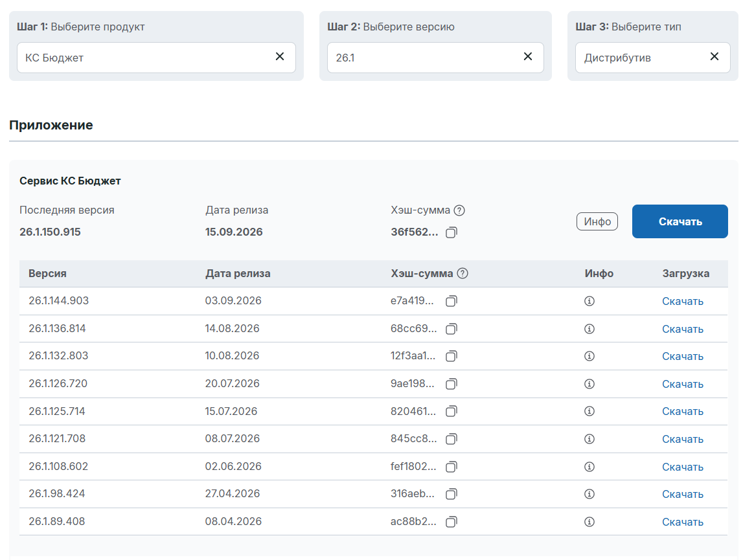Copy hash 316aeb for version 26.1.98.424

(452, 494)
